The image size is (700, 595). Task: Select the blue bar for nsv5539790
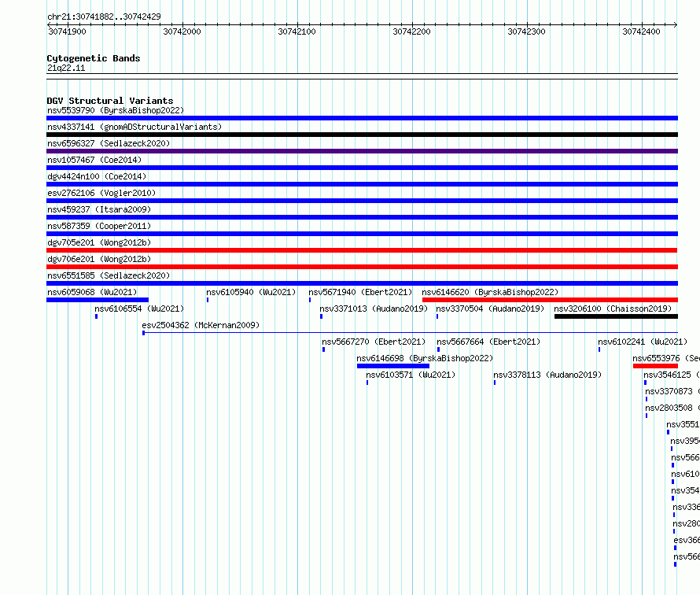click(362, 118)
